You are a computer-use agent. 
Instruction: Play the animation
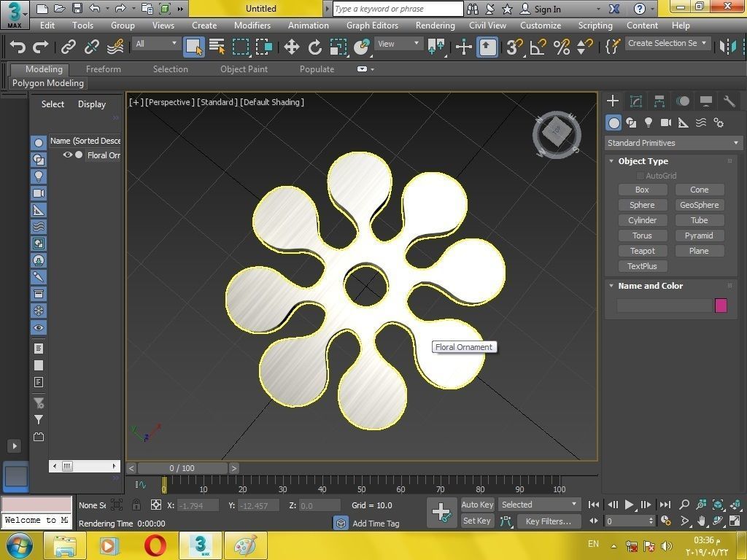[x=629, y=505]
